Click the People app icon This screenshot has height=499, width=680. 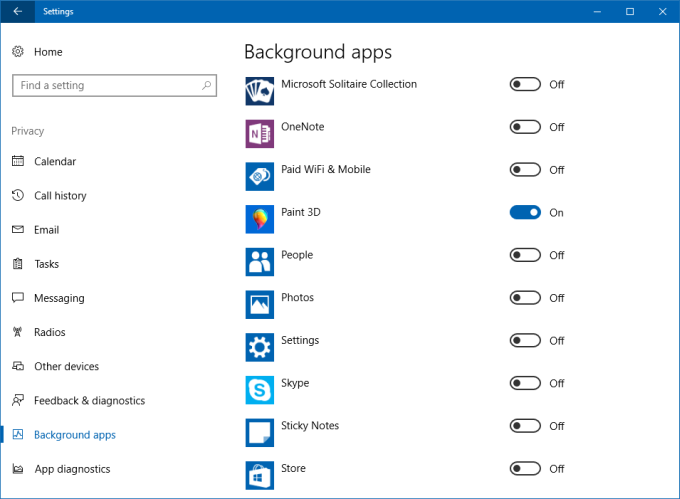pos(259,262)
